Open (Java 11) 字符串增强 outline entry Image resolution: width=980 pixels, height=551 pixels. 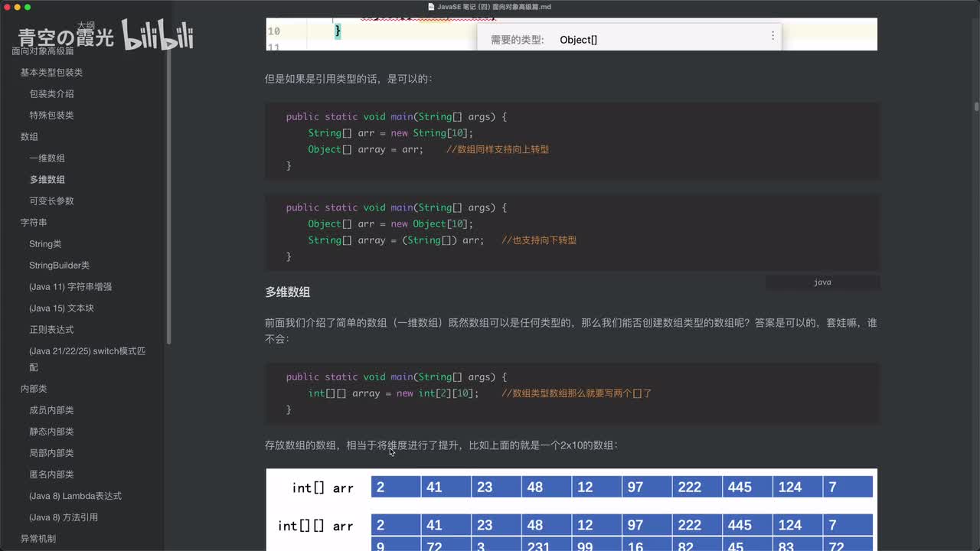[70, 287]
